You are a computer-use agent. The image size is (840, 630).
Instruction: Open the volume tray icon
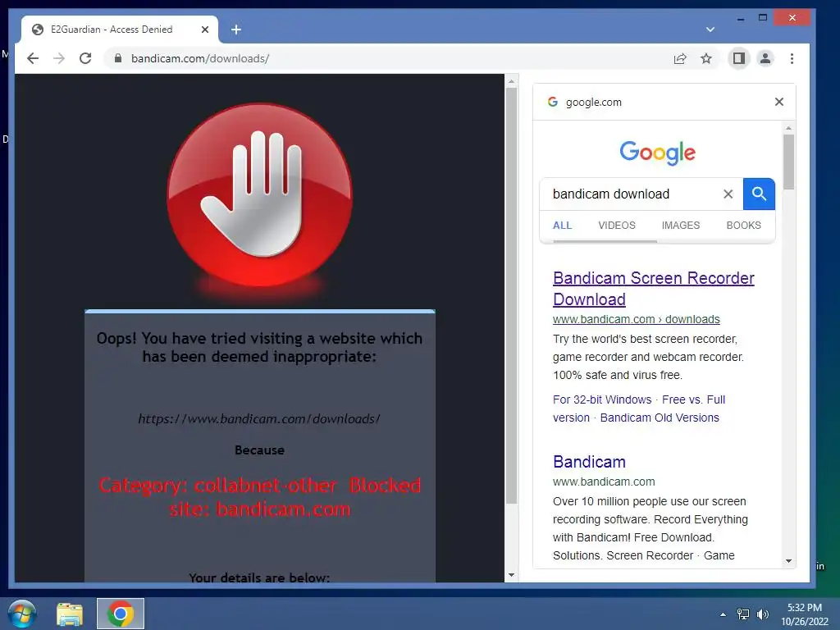(x=762, y=614)
